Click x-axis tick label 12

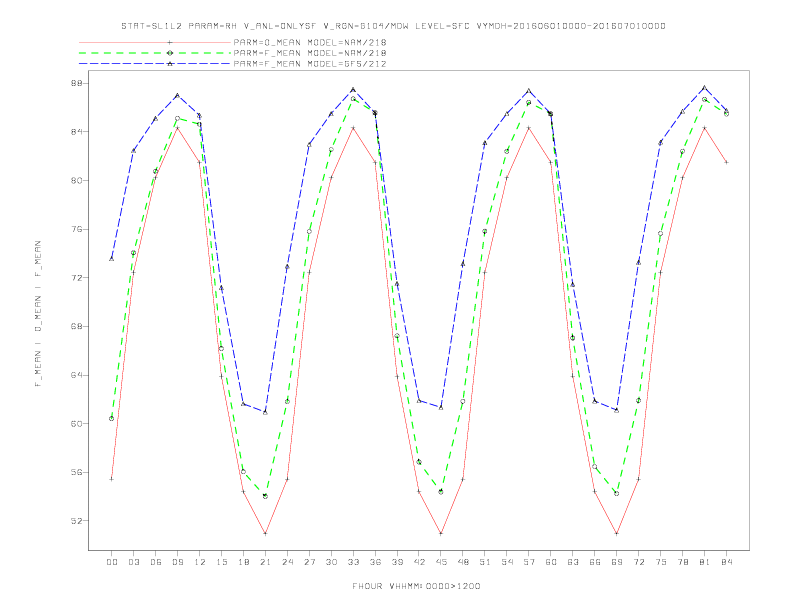[x=200, y=562]
